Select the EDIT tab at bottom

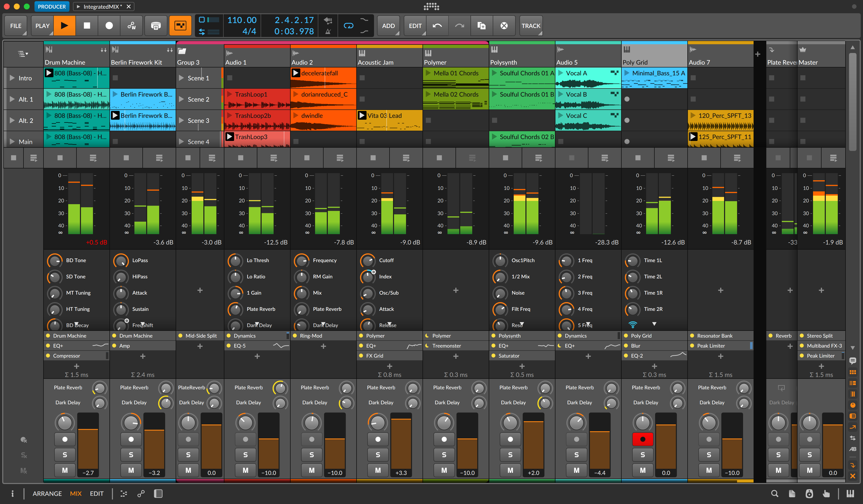click(96, 493)
